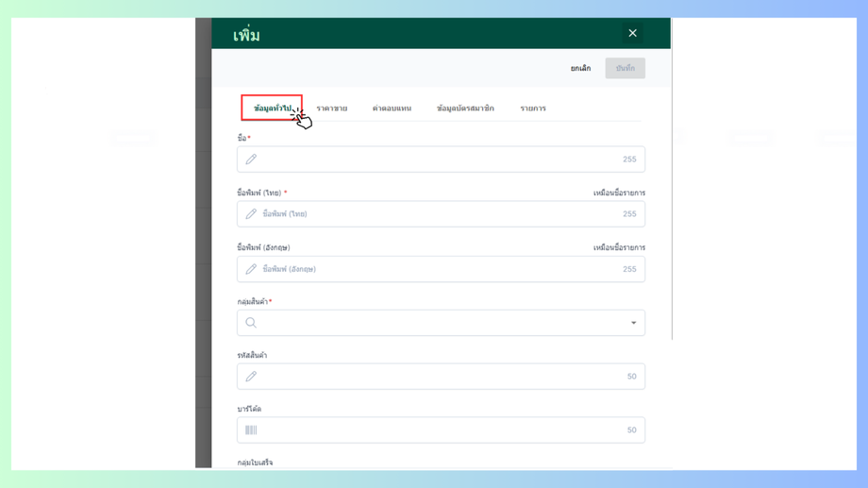Focus the บาร์โค้ด input field
868x488 pixels.
click(x=441, y=429)
